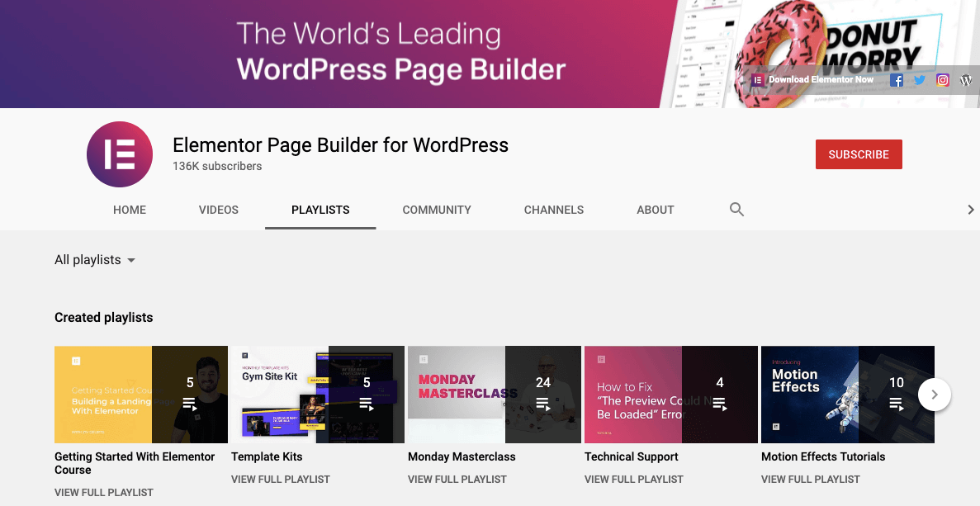Screen dimensions: 980x506
Task: Advance playlists carousel with next arrow
Action: 935,395
